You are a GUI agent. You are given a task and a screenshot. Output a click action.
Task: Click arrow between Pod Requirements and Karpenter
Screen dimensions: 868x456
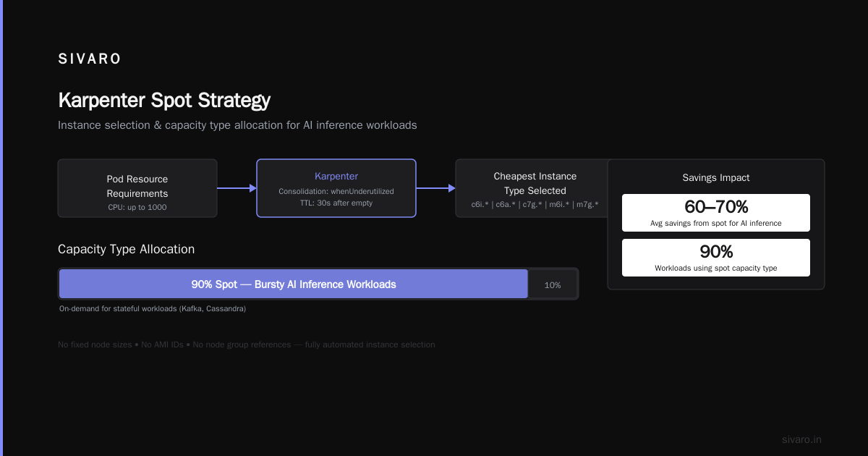[237, 188]
